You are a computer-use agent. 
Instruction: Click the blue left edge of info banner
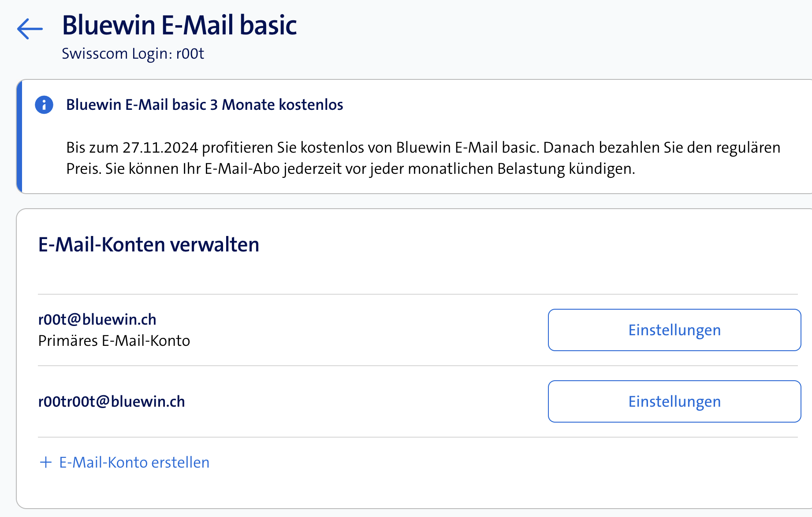click(x=19, y=137)
